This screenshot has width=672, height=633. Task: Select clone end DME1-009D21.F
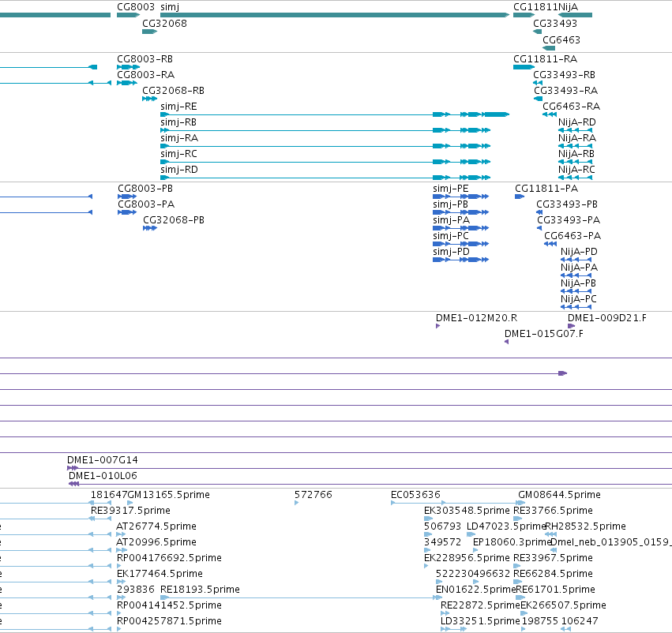click(x=607, y=318)
